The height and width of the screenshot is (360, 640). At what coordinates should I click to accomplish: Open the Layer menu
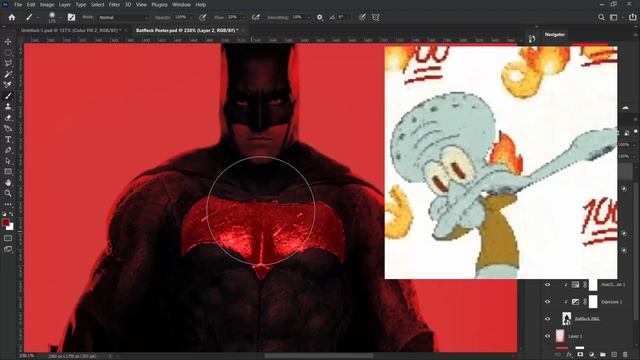coord(64,4)
